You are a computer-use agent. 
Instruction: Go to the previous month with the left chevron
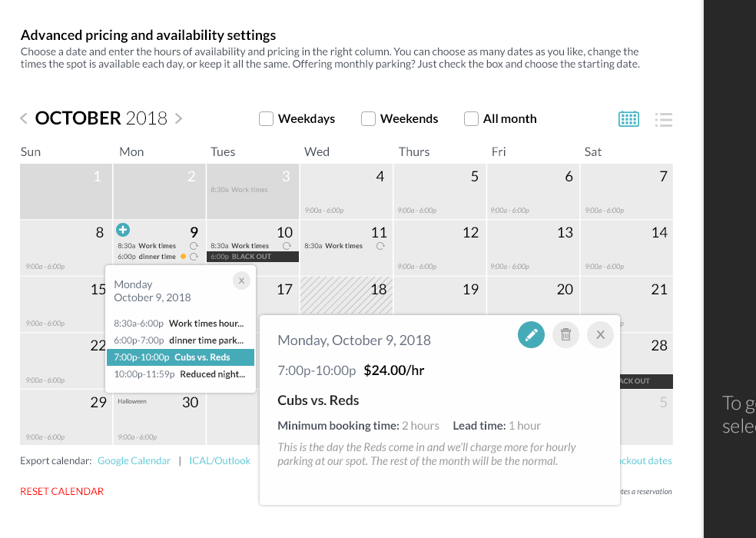pos(23,118)
